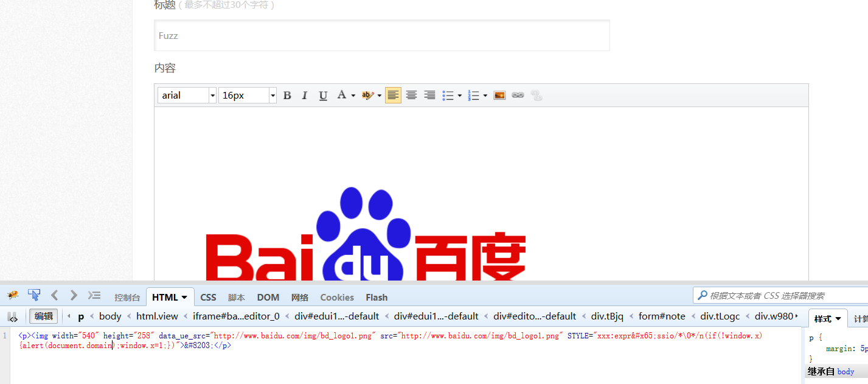Viewport: 868px width, 384px height.
Task: Align text left in the editor
Action: coord(393,96)
